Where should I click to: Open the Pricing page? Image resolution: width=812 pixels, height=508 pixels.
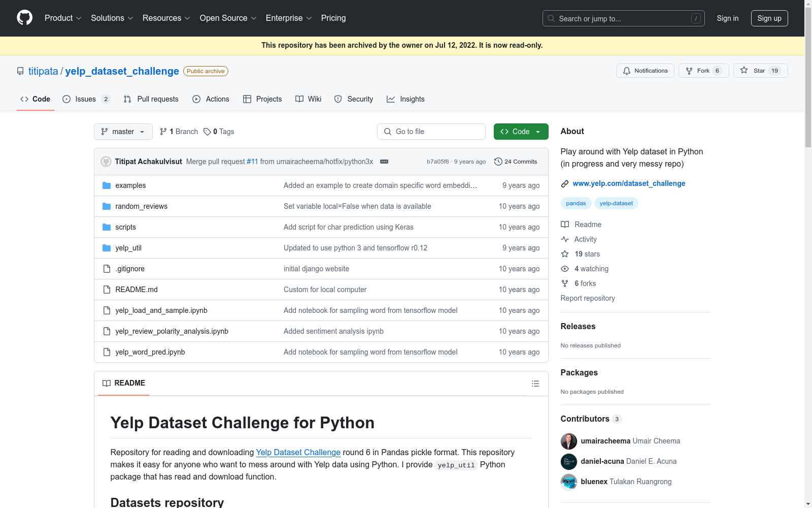[x=333, y=18]
